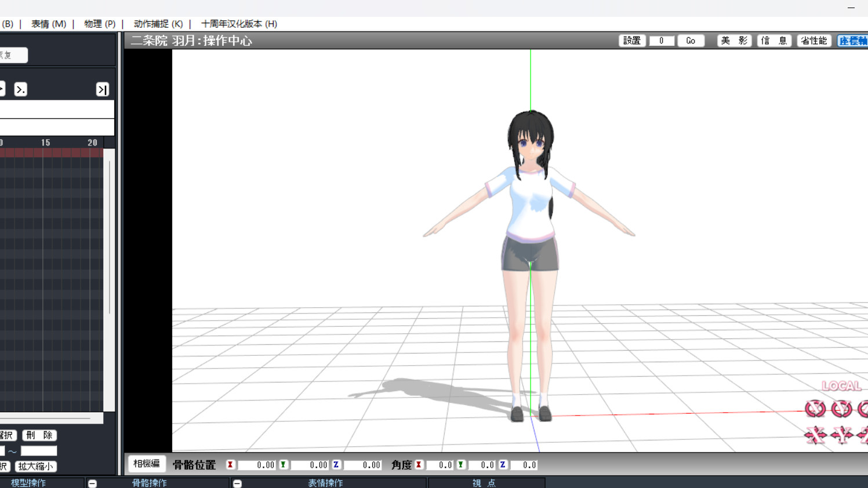Toggle the 座標軸 axis display button

pyautogui.click(x=852, y=41)
